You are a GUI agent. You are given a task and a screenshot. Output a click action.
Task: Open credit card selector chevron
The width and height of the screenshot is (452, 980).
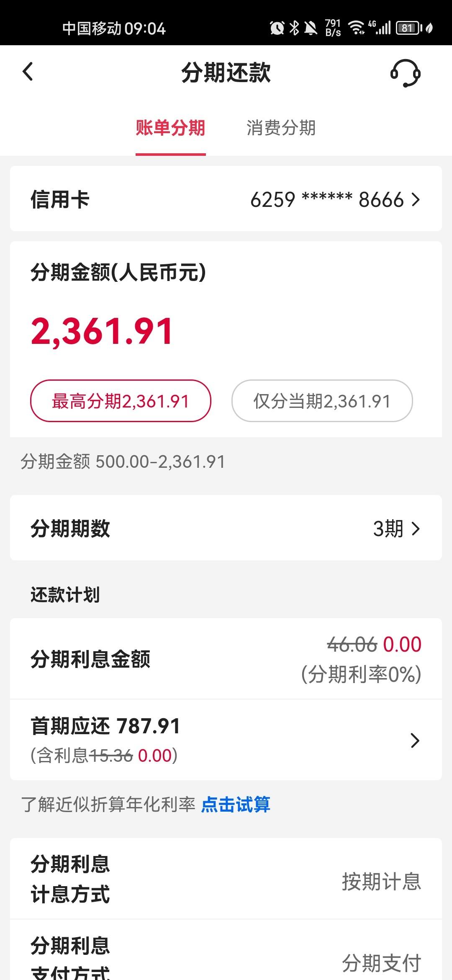pyautogui.click(x=415, y=199)
